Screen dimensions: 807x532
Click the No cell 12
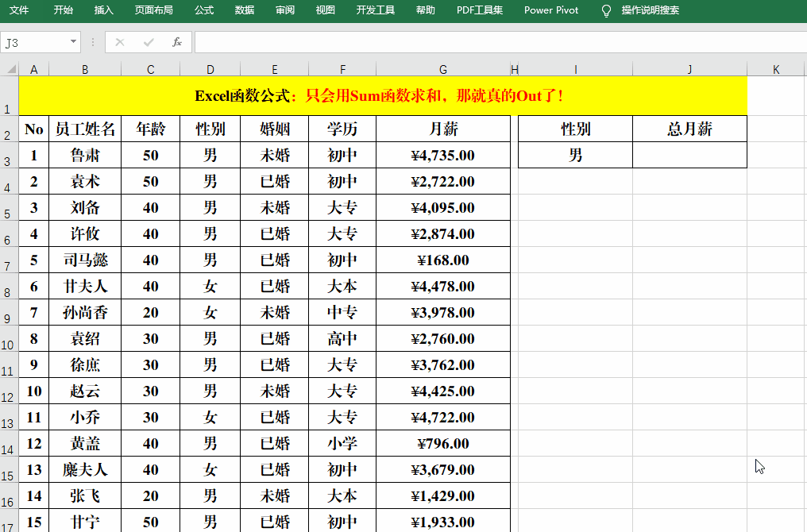(x=34, y=444)
